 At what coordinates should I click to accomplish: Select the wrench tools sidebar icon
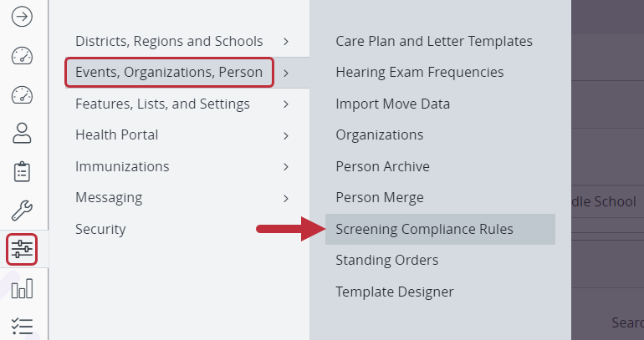point(23,210)
